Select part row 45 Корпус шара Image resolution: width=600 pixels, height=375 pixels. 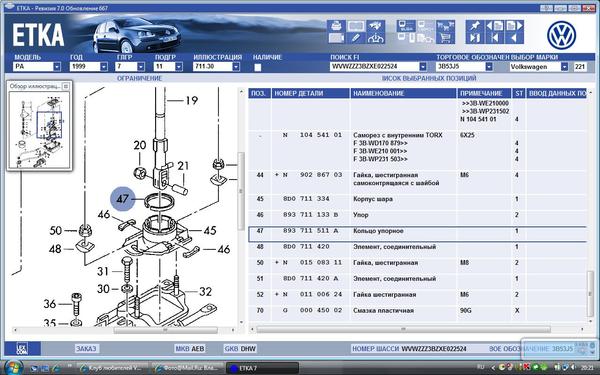(417, 199)
